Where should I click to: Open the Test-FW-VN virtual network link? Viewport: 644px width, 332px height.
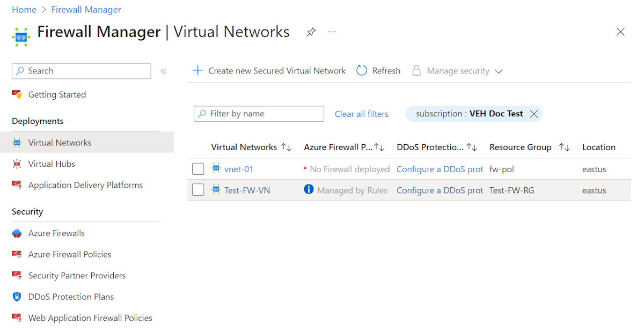pos(247,190)
